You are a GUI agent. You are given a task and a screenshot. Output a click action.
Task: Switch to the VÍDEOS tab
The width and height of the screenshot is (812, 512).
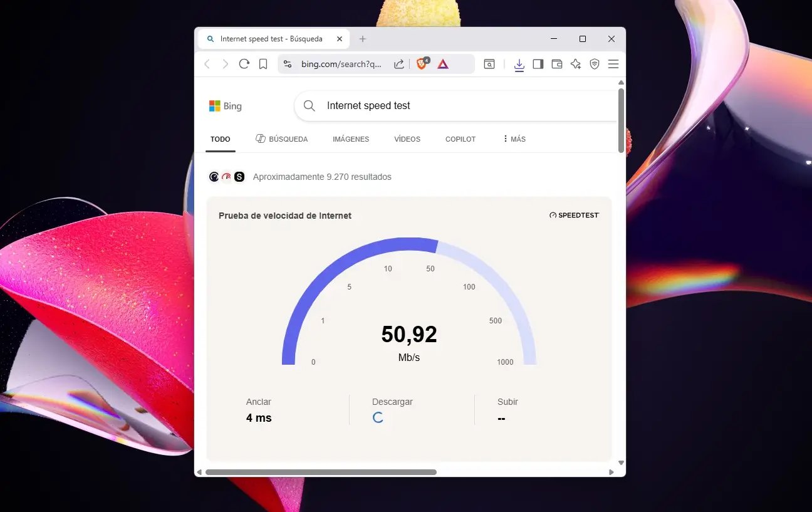tap(407, 139)
